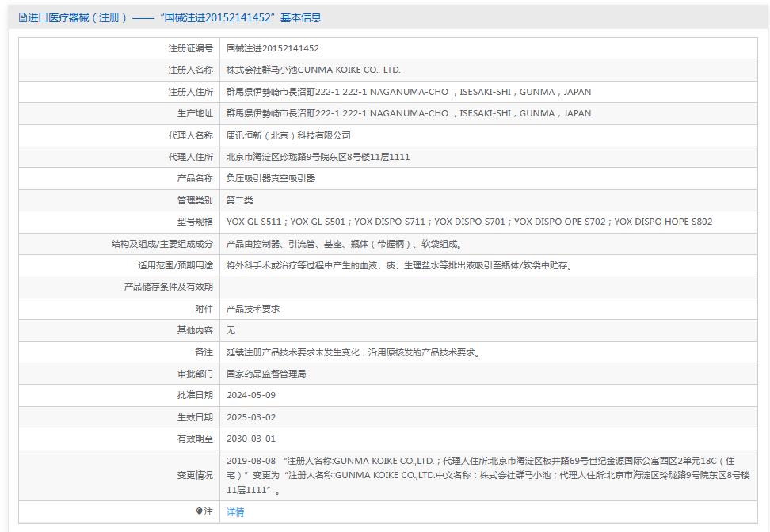
Task: Click agent address 北京市海淀区玲珑路9号院
Action: 318,157
